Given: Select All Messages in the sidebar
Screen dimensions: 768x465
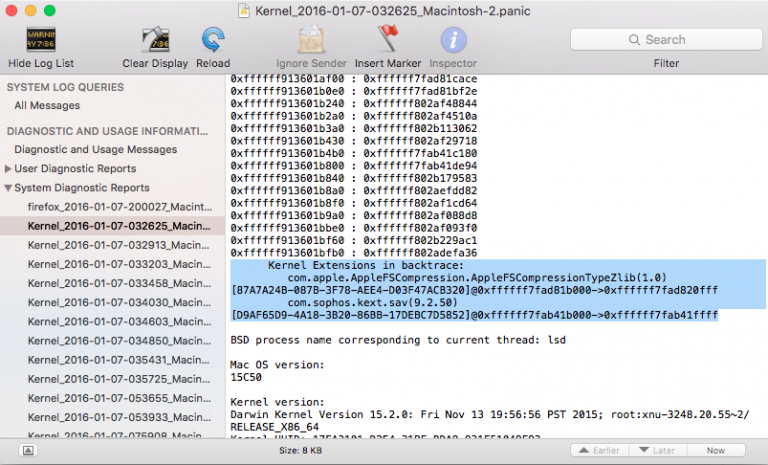Looking at the screenshot, I should [x=47, y=105].
